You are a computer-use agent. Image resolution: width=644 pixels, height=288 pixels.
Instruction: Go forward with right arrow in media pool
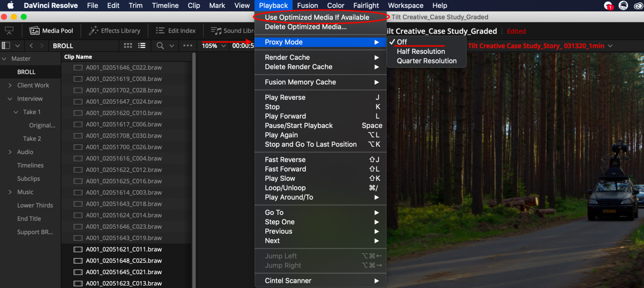(x=42, y=46)
